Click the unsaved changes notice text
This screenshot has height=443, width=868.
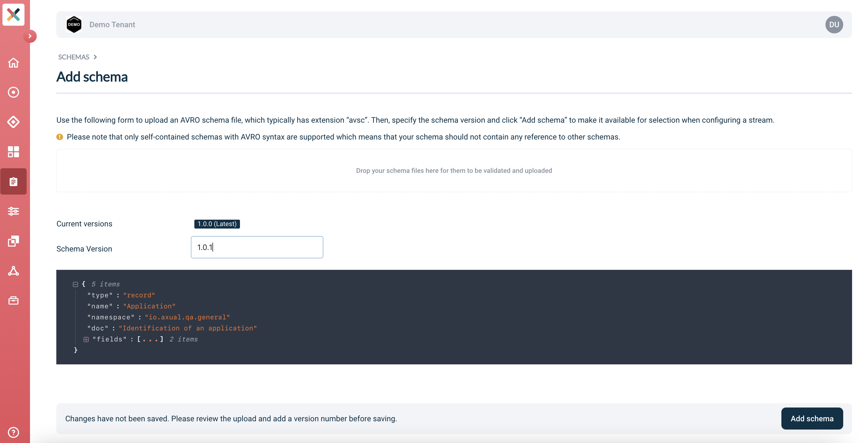coord(231,419)
